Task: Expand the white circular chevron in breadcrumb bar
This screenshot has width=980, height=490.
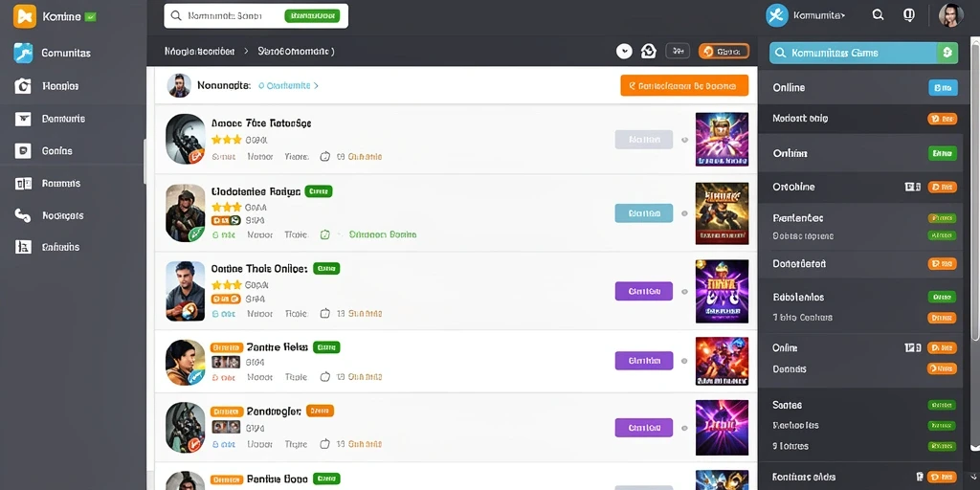Action: coord(624,52)
